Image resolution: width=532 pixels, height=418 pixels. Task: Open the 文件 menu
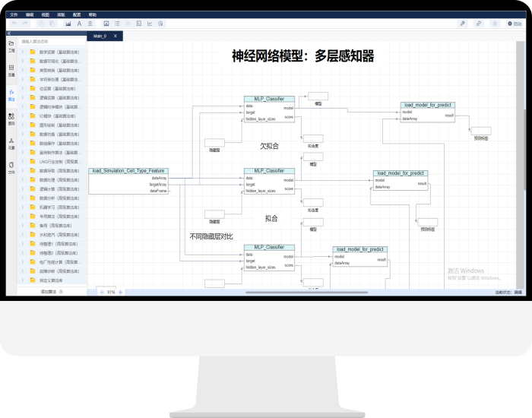pyautogui.click(x=13, y=14)
